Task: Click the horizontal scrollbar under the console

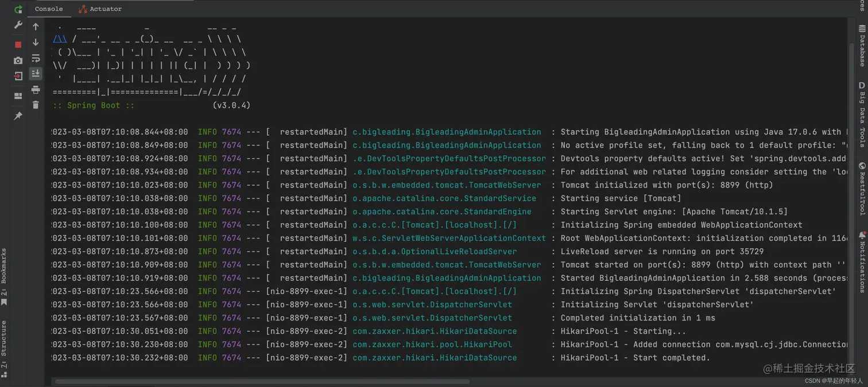Action: click(x=262, y=381)
